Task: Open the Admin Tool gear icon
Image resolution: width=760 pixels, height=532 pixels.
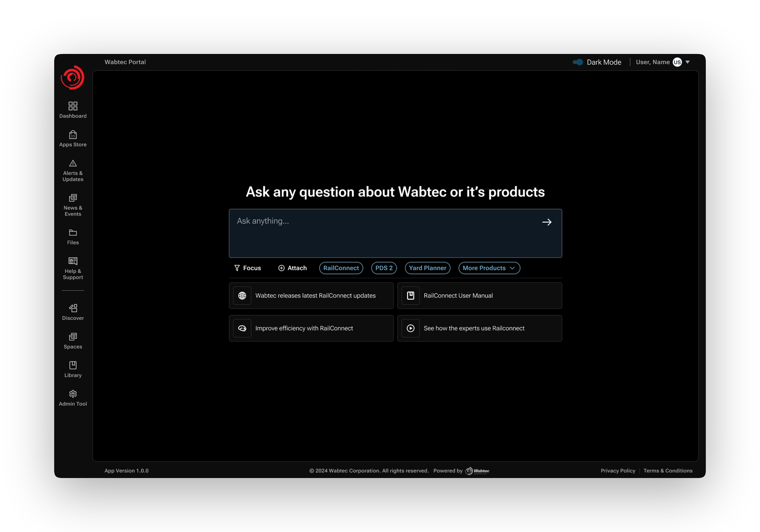Action: (x=73, y=394)
